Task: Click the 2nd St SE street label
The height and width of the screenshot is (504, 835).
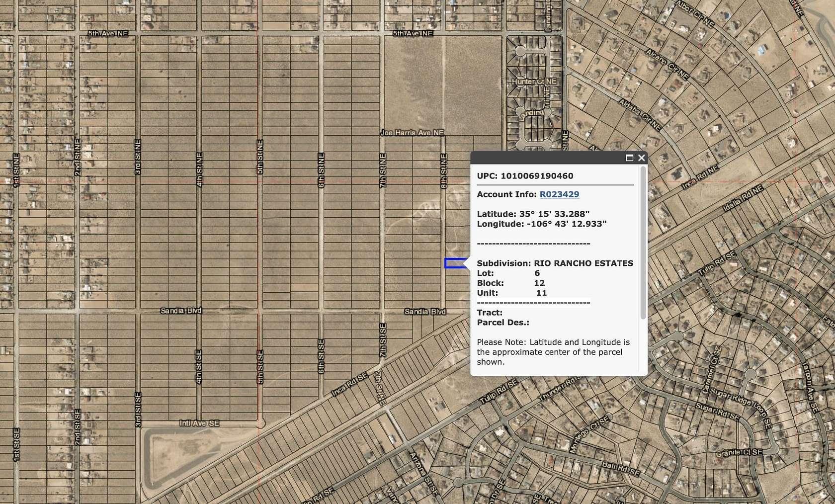Action: 77,427
